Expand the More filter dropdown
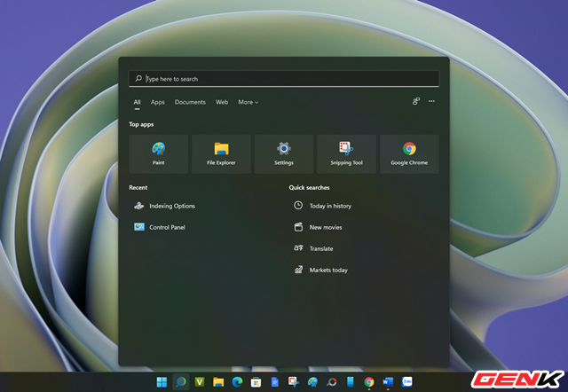The width and height of the screenshot is (568, 392). pos(248,102)
